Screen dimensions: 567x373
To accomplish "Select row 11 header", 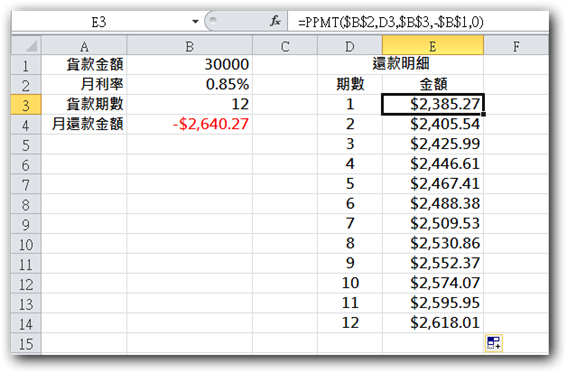I will (26, 264).
